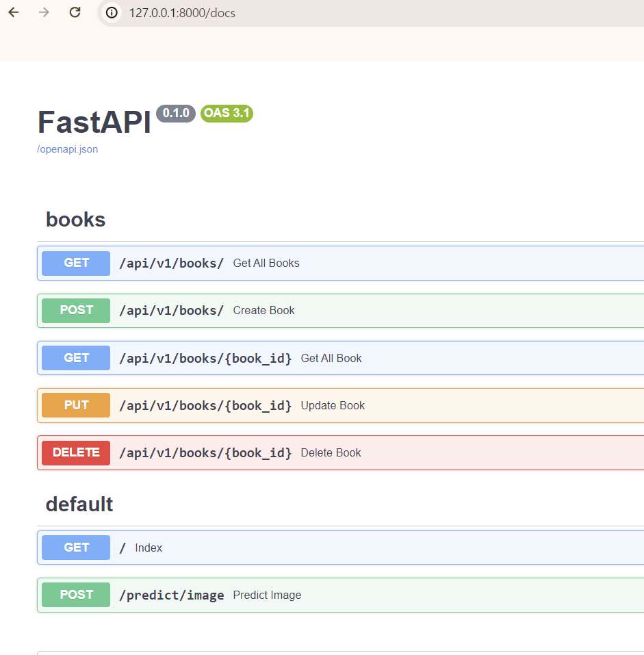View site information via the info icon
The width and height of the screenshot is (644, 655).
tap(112, 13)
